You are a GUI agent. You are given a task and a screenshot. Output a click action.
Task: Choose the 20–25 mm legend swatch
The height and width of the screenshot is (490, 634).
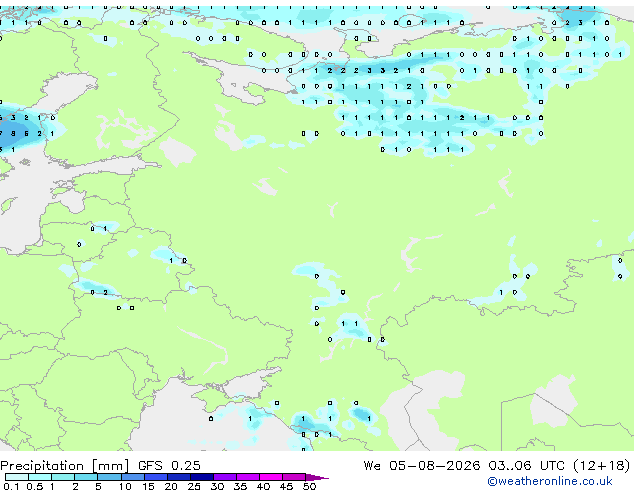tap(179, 477)
